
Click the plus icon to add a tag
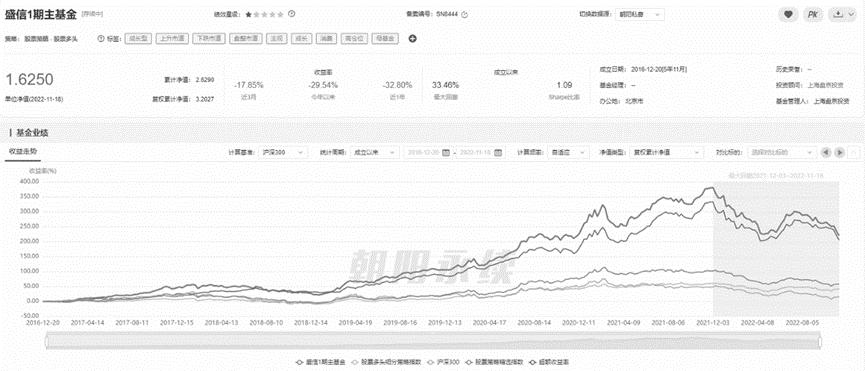pyautogui.click(x=412, y=39)
